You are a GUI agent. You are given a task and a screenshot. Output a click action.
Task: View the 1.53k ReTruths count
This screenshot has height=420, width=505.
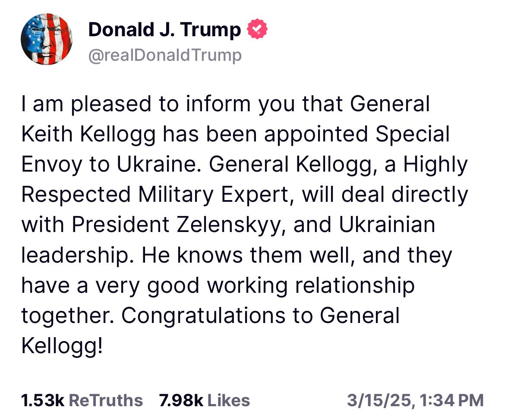tap(42, 400)
